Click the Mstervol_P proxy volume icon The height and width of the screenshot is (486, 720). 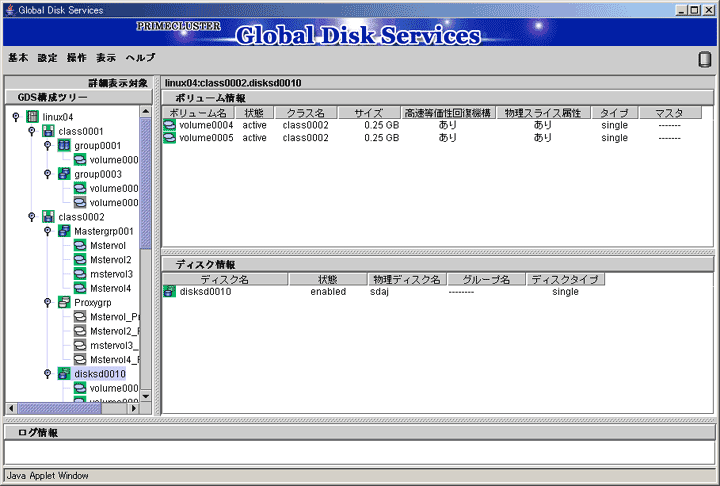pos(80,316)
